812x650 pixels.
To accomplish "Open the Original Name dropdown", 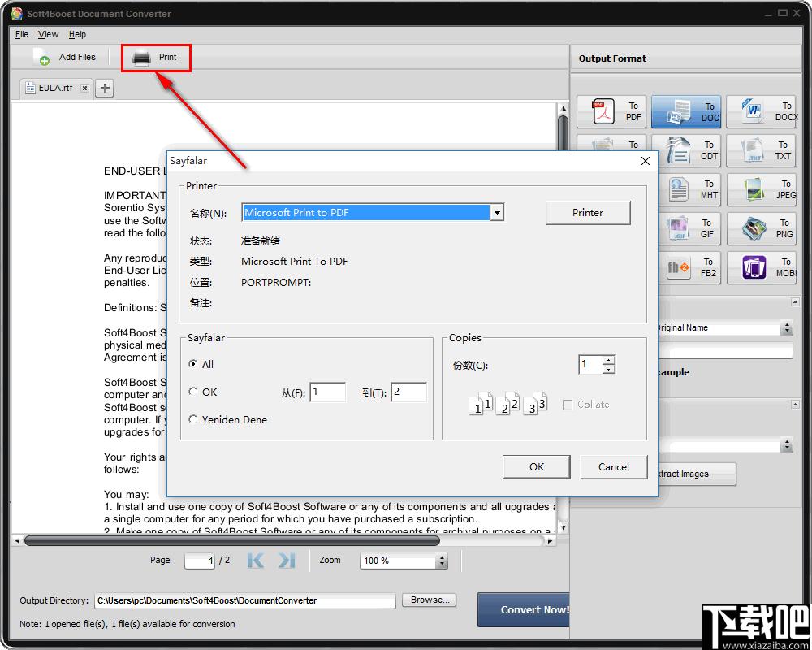I will pyautogui.click(x=787, y=327).
